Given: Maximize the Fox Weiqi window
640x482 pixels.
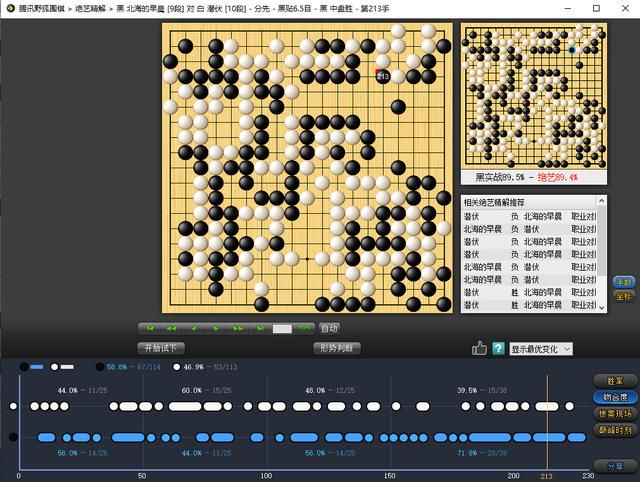Looking at the screenshot, I should pyautogui.click(x=596, y=8).
